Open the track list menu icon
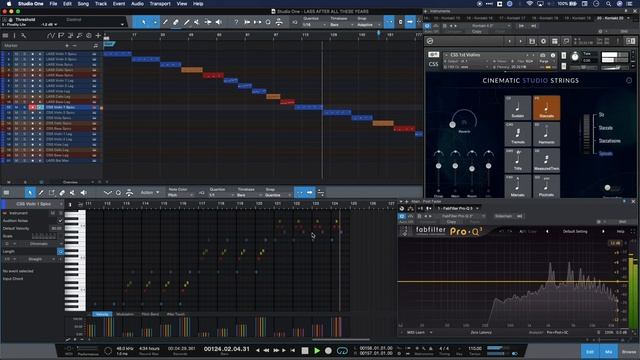 5,36
